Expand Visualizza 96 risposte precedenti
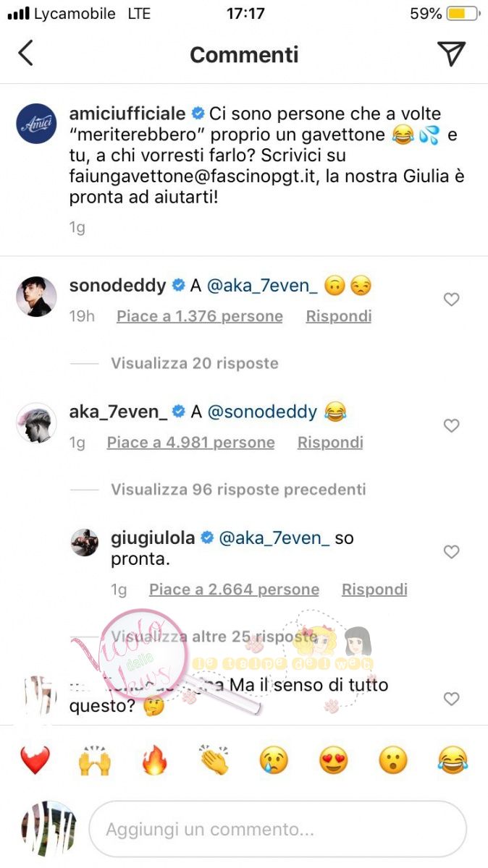Screen dimensions: 488x868 coord(238,490)
